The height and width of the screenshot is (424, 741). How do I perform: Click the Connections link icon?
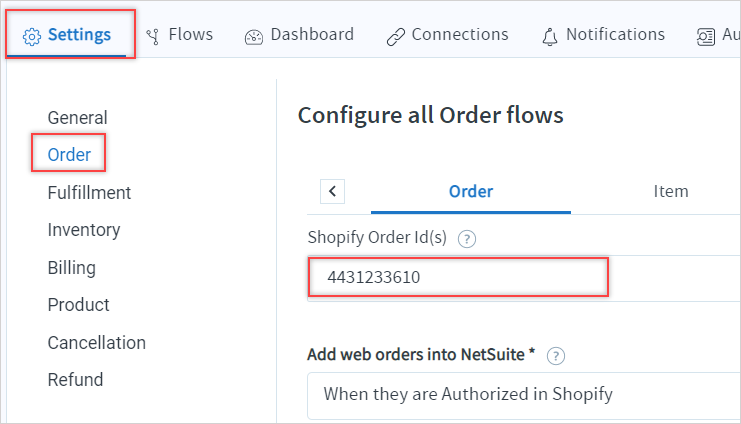pyautogui.click(x=396, y=37)
